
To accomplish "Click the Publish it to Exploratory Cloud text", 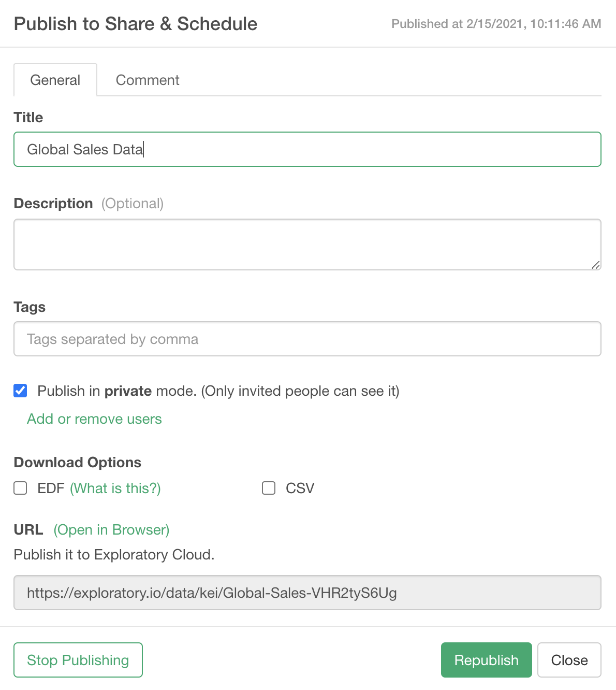I will tap(114, 554).
